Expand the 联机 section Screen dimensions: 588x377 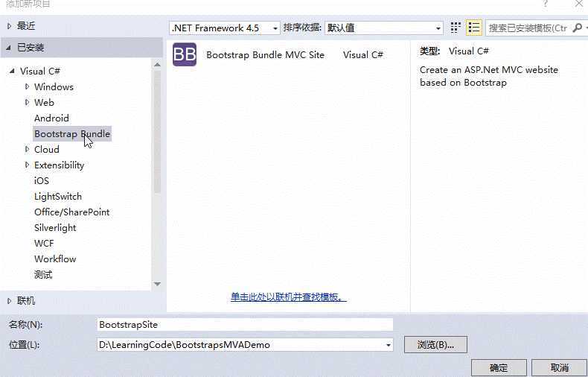click(10, 301)
